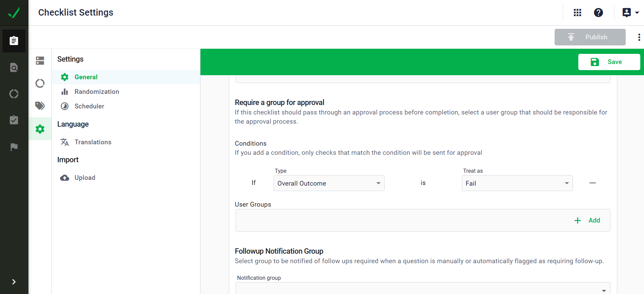Open the Treat as dropdown showing Fail
The image size is (644, 294).
coord(517,183)
